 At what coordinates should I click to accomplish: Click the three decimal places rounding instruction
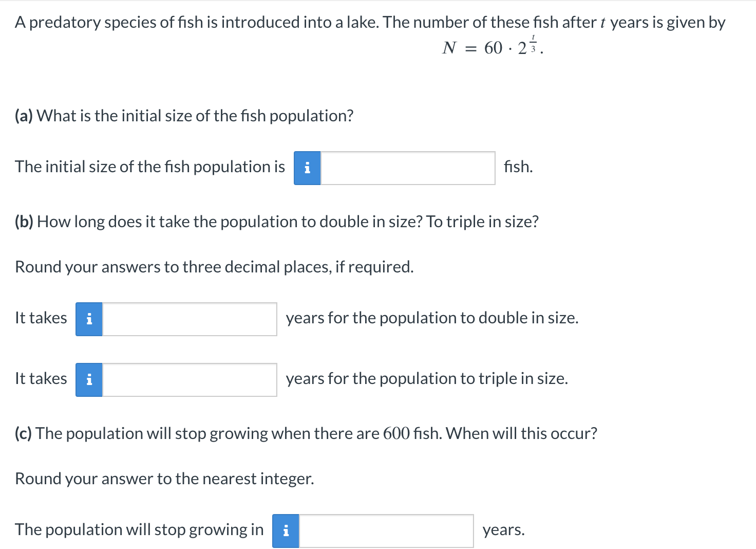click(214, 267)
